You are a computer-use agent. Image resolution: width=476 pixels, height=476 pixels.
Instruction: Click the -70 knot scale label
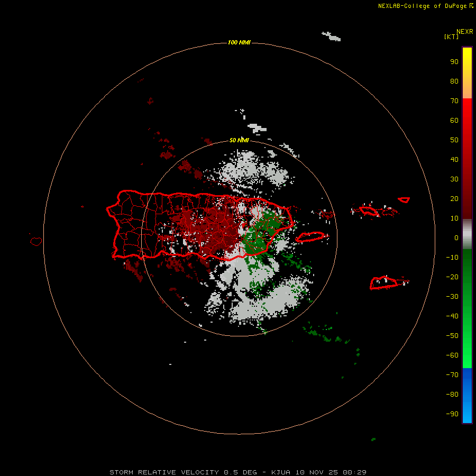click(x=452, y=375)
